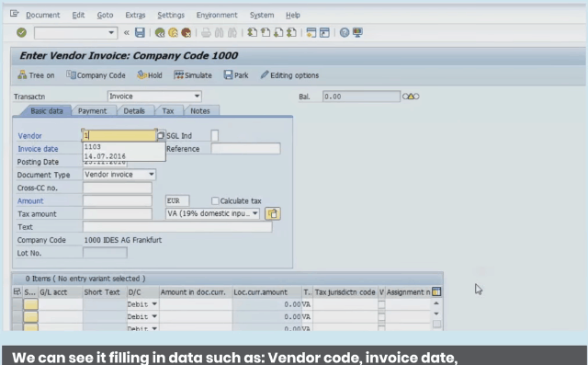This screenshot has height=365, width=588.
Task: Click the Company Code button
Action: click(96, 75)
